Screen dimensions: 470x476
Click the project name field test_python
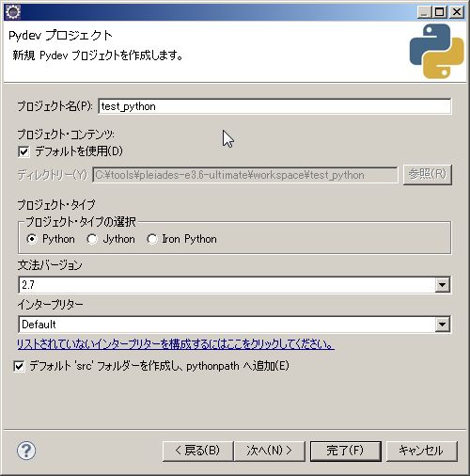(274, 106)
